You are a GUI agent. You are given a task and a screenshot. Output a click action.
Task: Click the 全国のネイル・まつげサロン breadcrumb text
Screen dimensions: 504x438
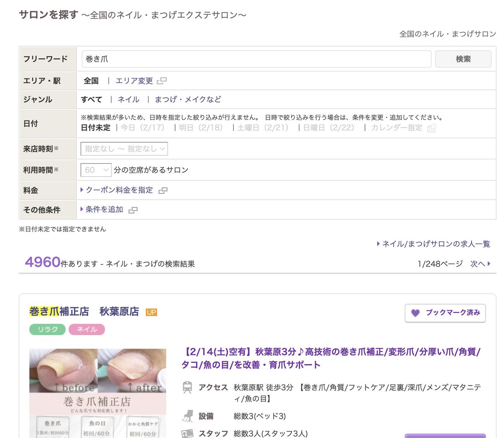coord(448,34)
